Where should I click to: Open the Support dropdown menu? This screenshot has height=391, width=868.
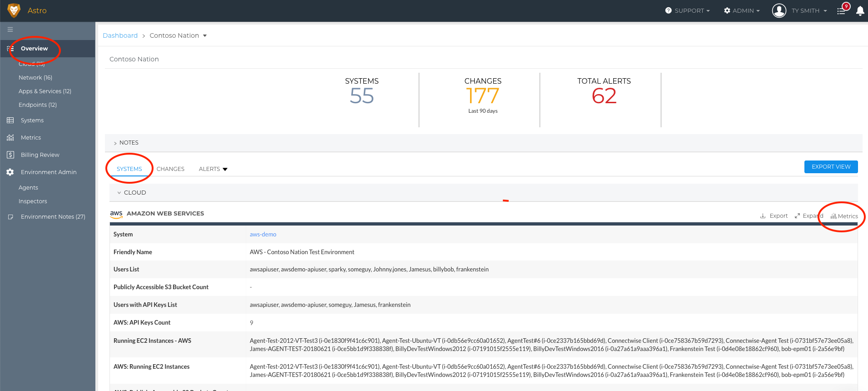687,10
